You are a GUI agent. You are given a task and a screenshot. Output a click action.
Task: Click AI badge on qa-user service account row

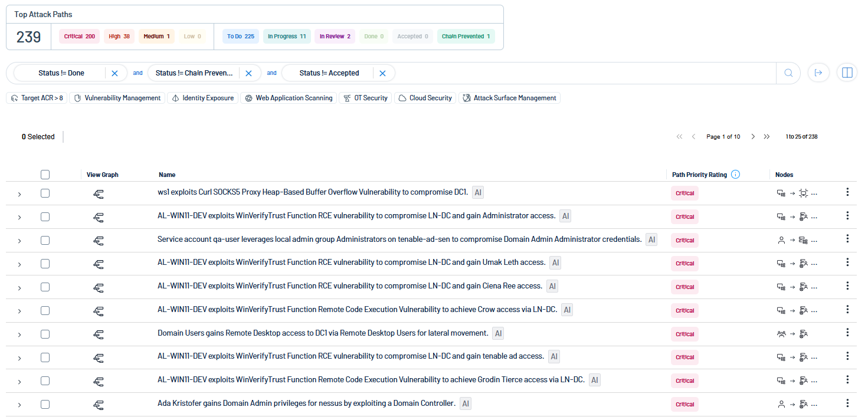[651, 239]
